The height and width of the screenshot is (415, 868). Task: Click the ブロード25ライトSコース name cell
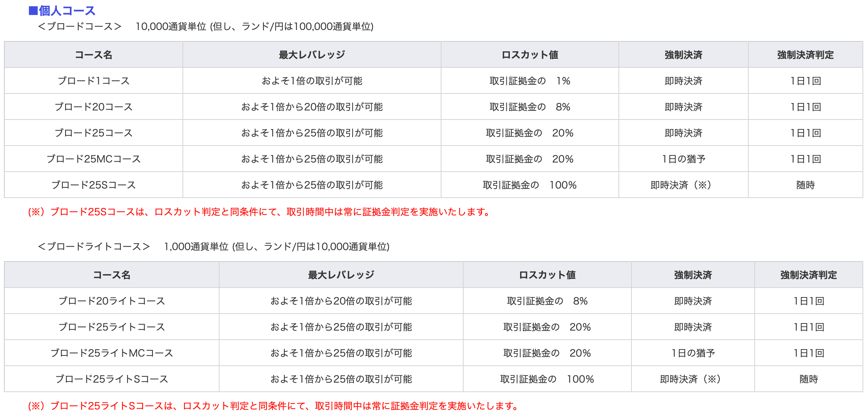click(112, 379)
